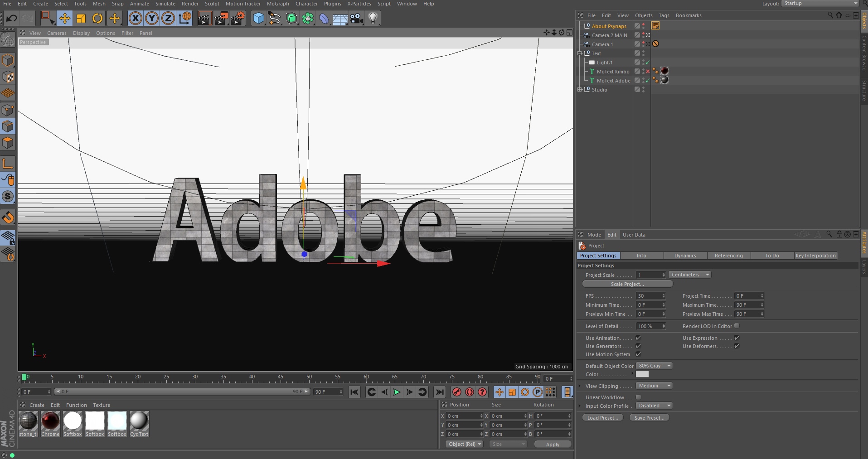Click the default object Color swatch
The width and height of the screenshot is (868, 459).
pyautogui.click(x=642, y=374)
